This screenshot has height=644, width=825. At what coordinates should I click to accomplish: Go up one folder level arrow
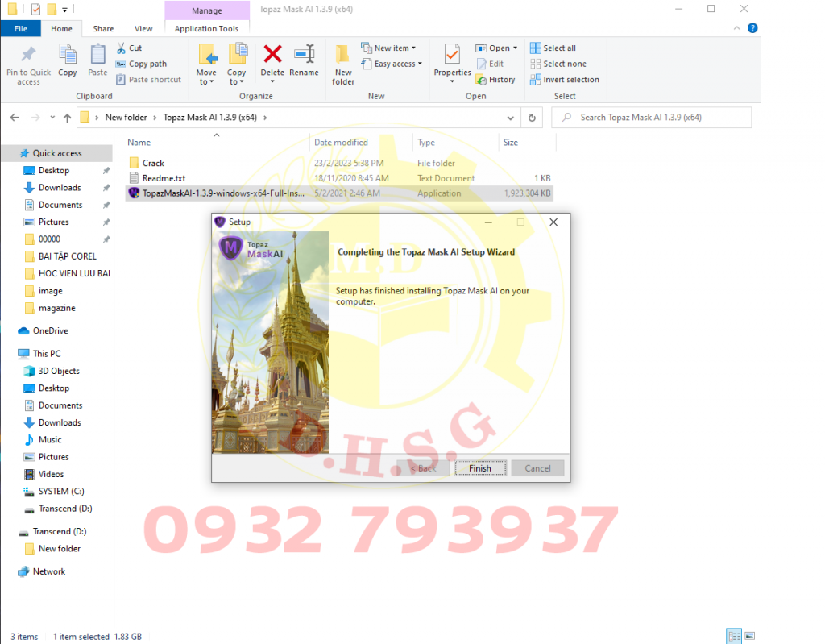click(68, 118)
